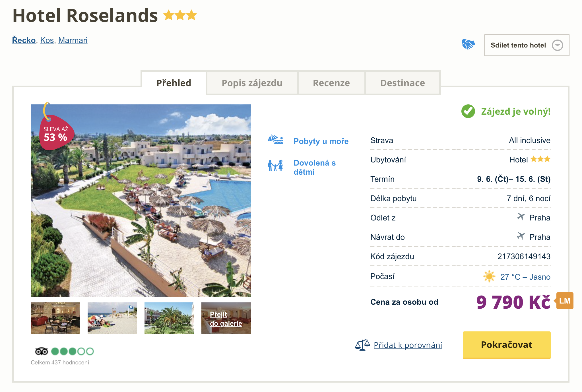Open the hotel lobby interior thumbnail
Image resolution: width=582 pixels, height=392 pixels.
55,318
